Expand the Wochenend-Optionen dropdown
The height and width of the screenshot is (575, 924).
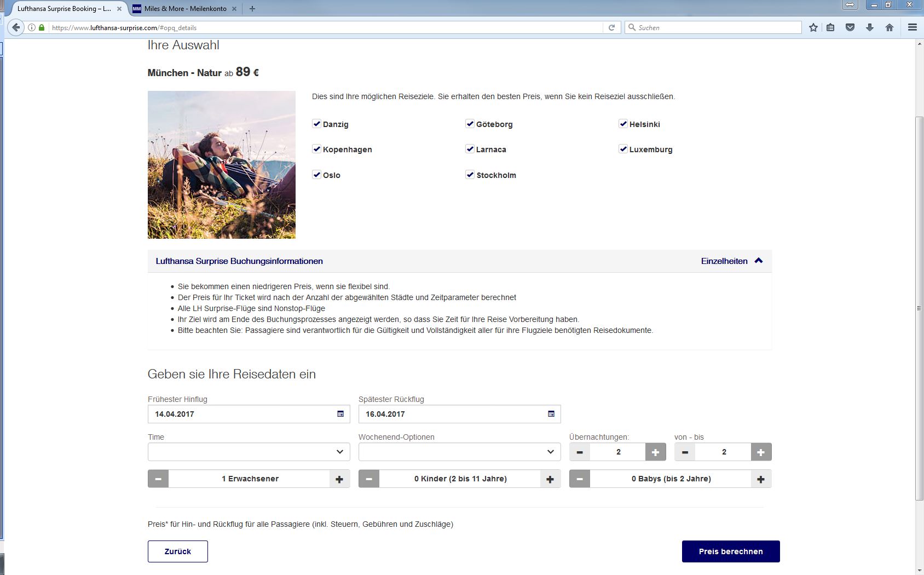pyautogui.click(x=459, y=452)
